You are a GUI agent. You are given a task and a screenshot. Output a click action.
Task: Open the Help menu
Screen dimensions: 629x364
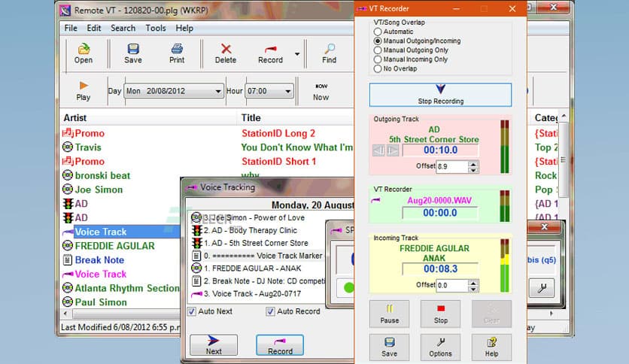point(184,28)
